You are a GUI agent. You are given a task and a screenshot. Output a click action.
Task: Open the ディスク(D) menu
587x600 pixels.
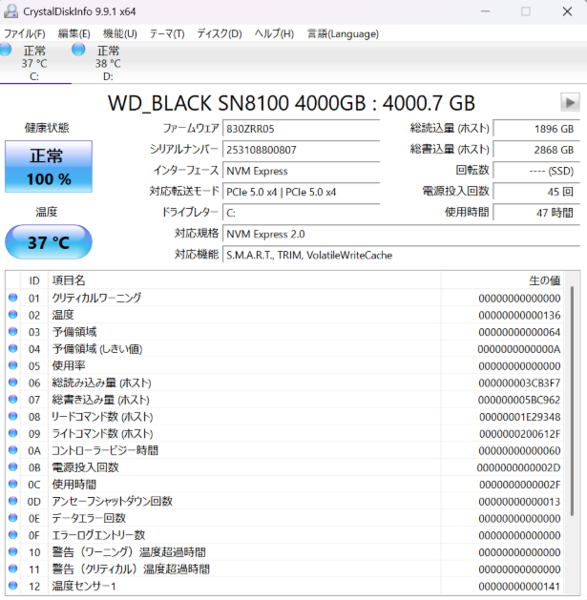tap(219, 34)
